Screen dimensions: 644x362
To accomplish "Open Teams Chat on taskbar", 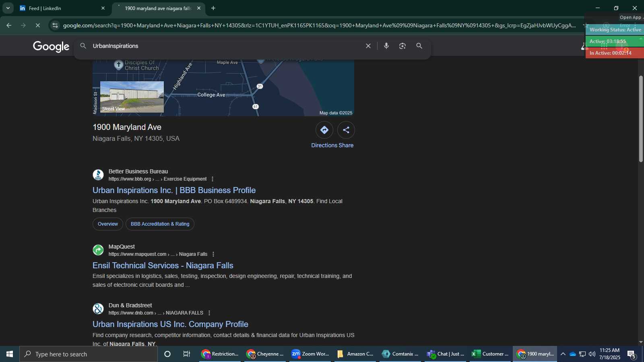I will point(446,354).
